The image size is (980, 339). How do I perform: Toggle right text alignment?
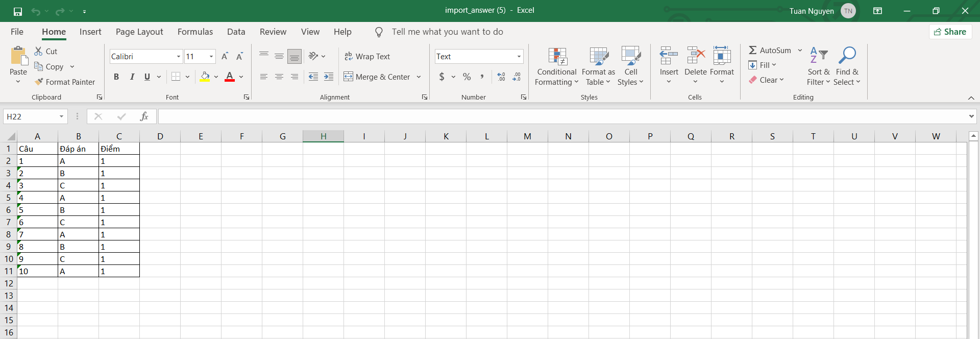coord(295,77)
